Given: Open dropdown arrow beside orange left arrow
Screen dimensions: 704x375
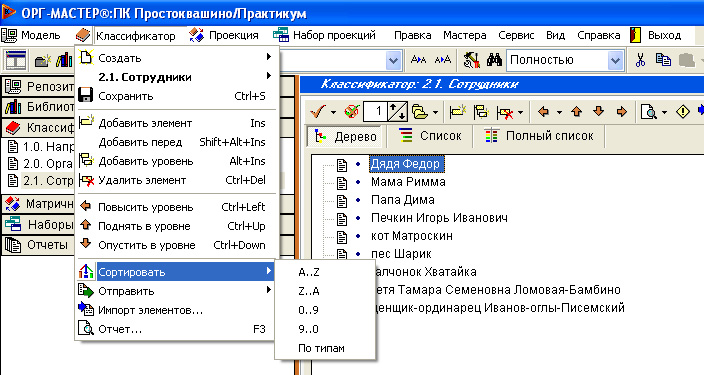Looking at the screenshot, I should coord(559,112).
